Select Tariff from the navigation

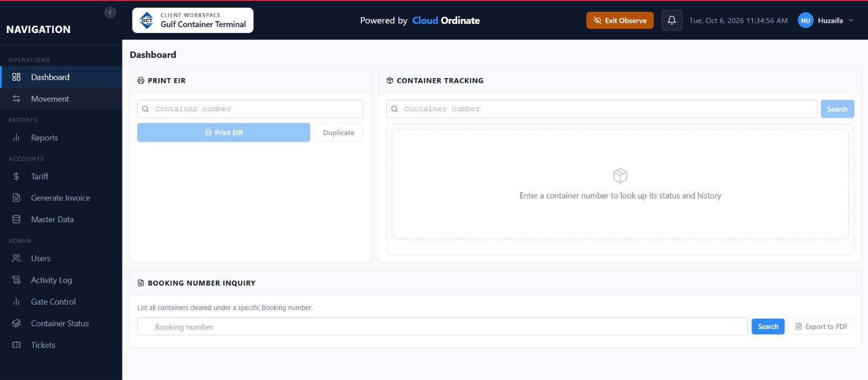(61, 176)
